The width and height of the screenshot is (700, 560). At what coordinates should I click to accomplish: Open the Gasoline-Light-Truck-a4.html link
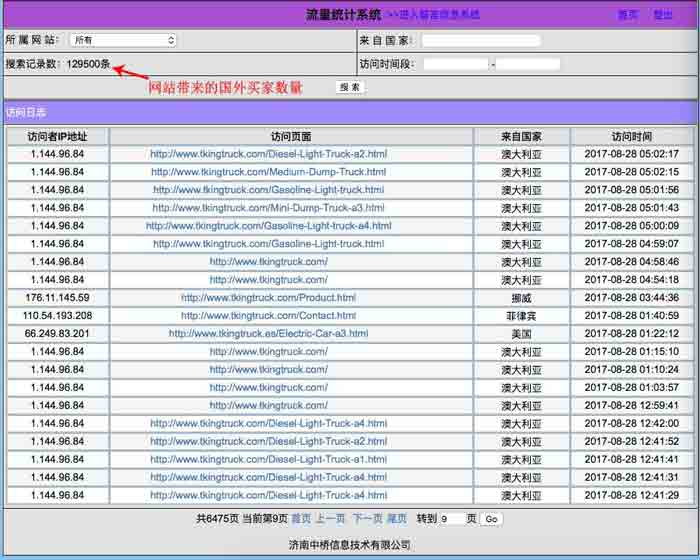[268, 226]
